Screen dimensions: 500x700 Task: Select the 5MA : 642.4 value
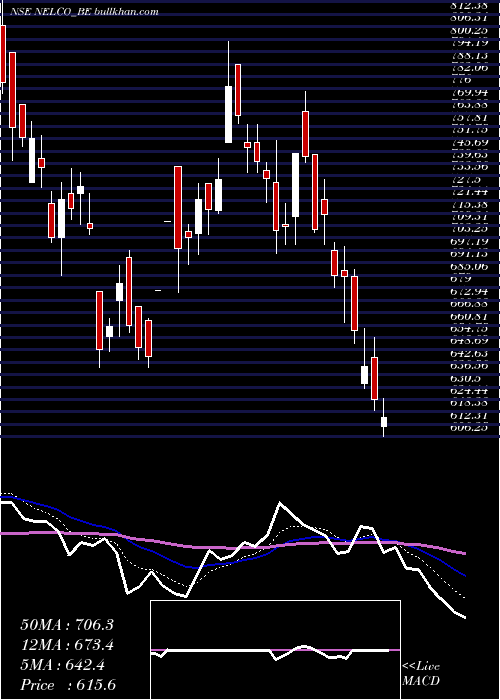tap(62, 665)
